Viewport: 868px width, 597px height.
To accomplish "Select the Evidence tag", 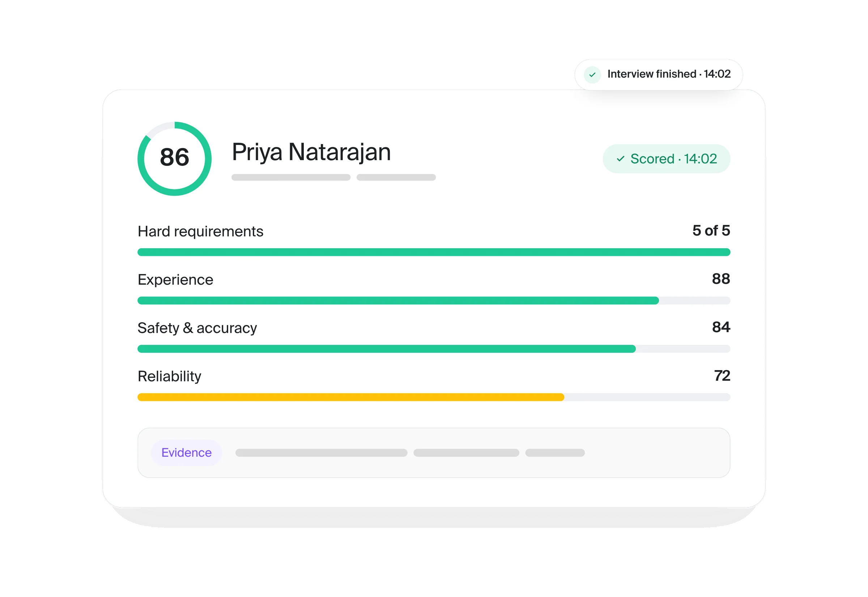I will click(x=186, y=453).
